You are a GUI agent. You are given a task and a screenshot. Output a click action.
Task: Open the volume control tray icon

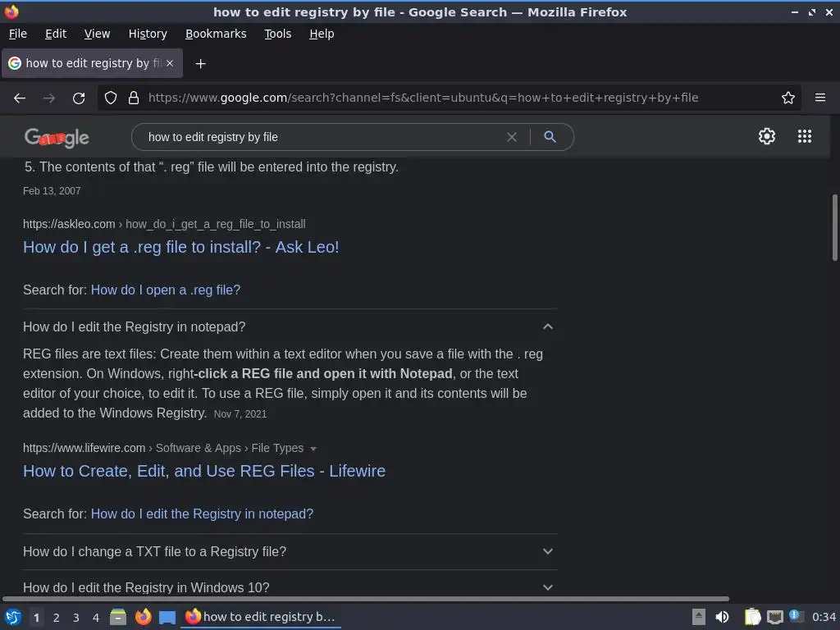[x=722, y=617]
